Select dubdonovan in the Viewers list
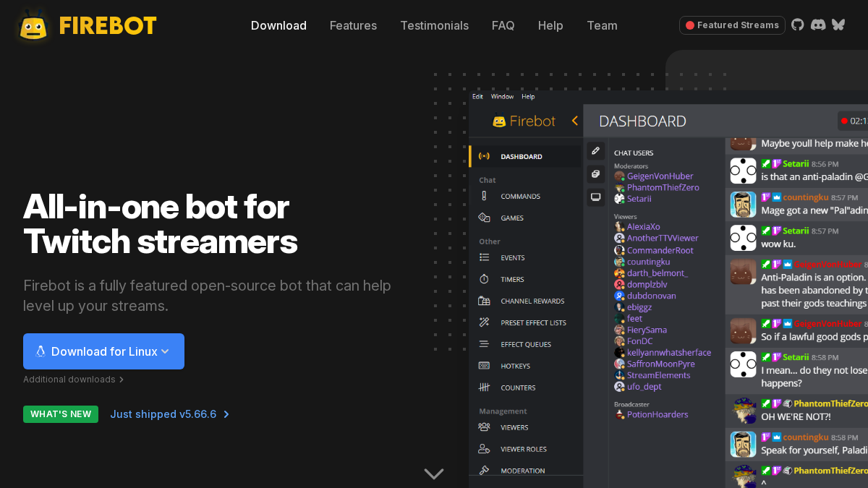This screenshot has height=488, width=868. (x=651, y=296)
